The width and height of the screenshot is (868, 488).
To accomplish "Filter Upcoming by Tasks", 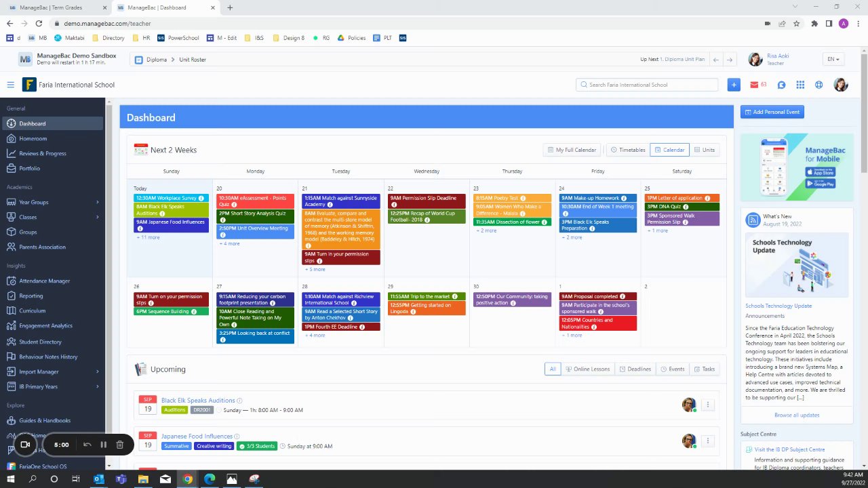I will click(705, 369).
